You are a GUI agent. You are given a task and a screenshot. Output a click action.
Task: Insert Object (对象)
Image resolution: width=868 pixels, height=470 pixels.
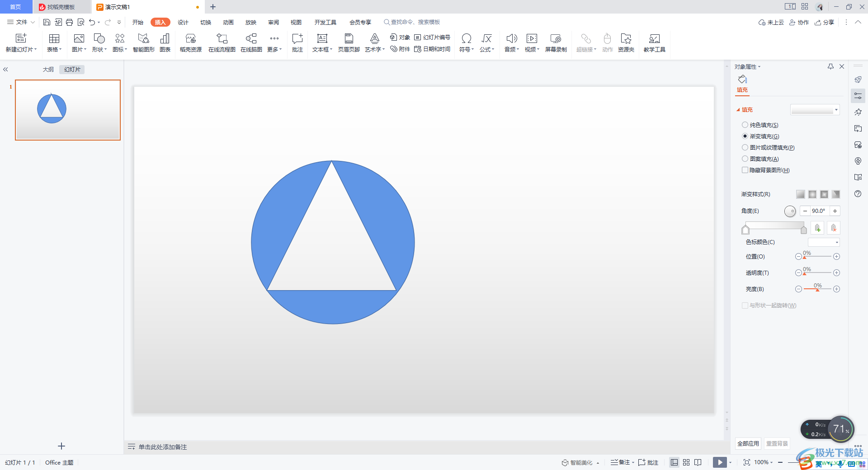tap(400, 38)
